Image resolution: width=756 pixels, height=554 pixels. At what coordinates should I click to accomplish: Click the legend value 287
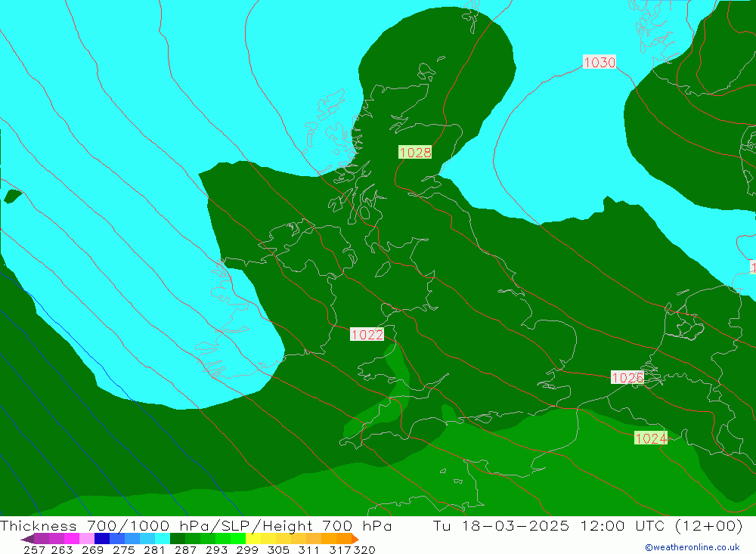(186, 549)
